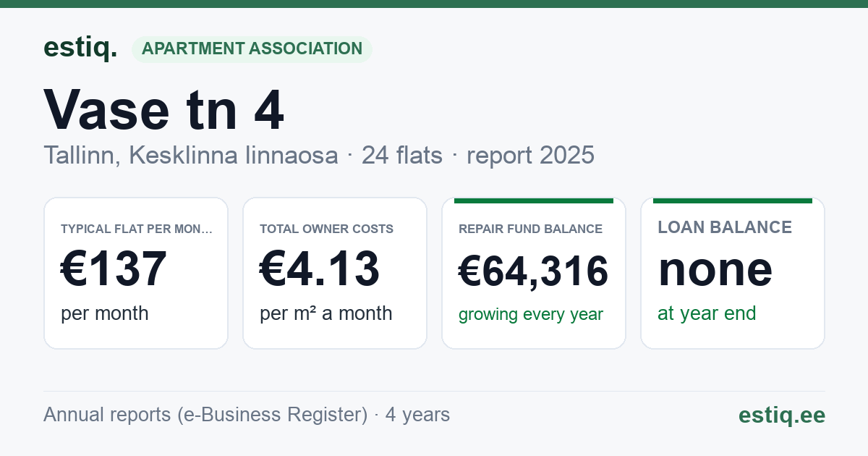Viewport: 868px width, 456px height.
Task: Click the TOTAL OWNER COSTS label
Action: (326, 229)
